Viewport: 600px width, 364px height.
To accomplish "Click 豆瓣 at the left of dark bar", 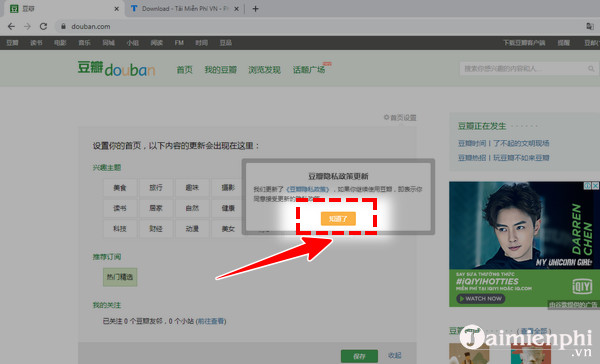I will [x=12, y=42].
